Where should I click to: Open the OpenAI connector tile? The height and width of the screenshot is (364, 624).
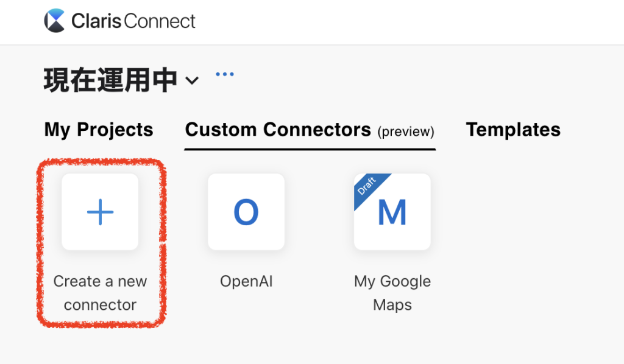pos(246,212)
